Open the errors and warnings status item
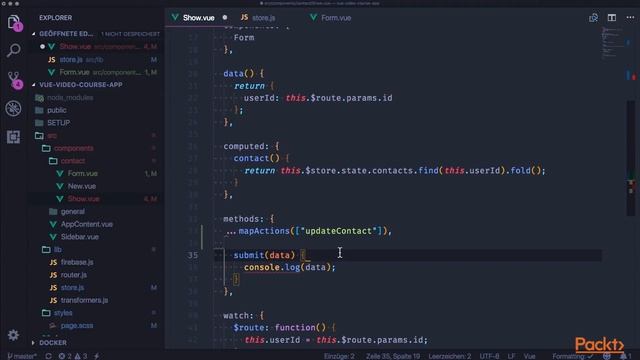This screenshot has width=640, height=360. pyautogui.click(x=73, y=356)
